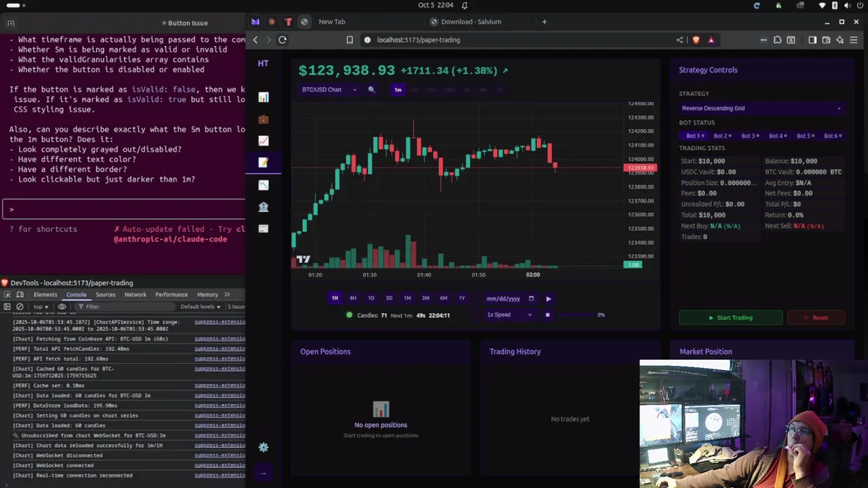Select the Bot 6 tab
The image size is (868, 488).
(833, 136)
